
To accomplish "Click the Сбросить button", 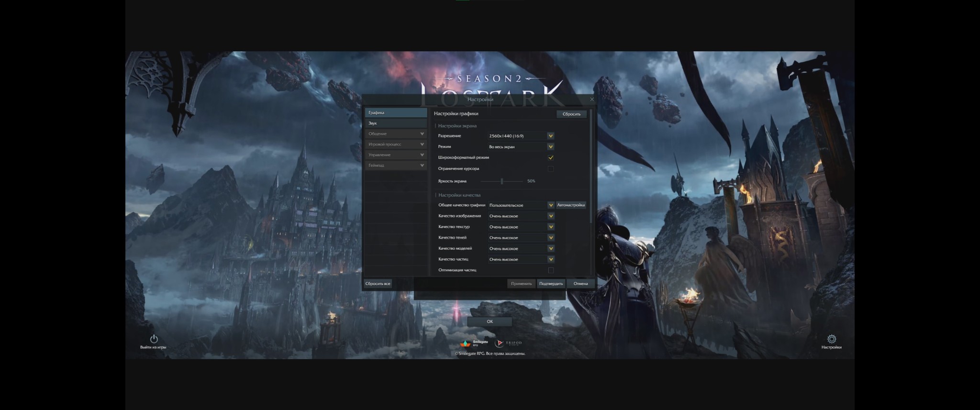I will click(x=571, y=114).
